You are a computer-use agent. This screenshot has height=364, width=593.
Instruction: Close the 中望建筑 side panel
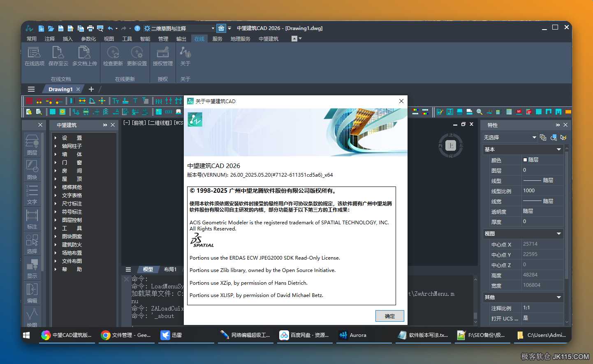(113, 125)
